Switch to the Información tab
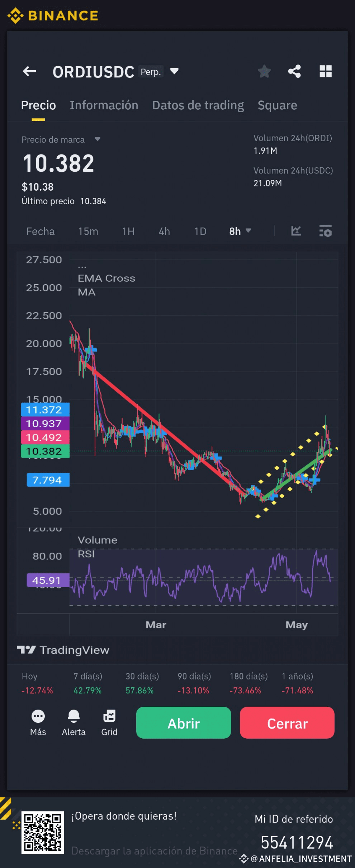The height and width of the screenshot is (868, 355). 104,105
